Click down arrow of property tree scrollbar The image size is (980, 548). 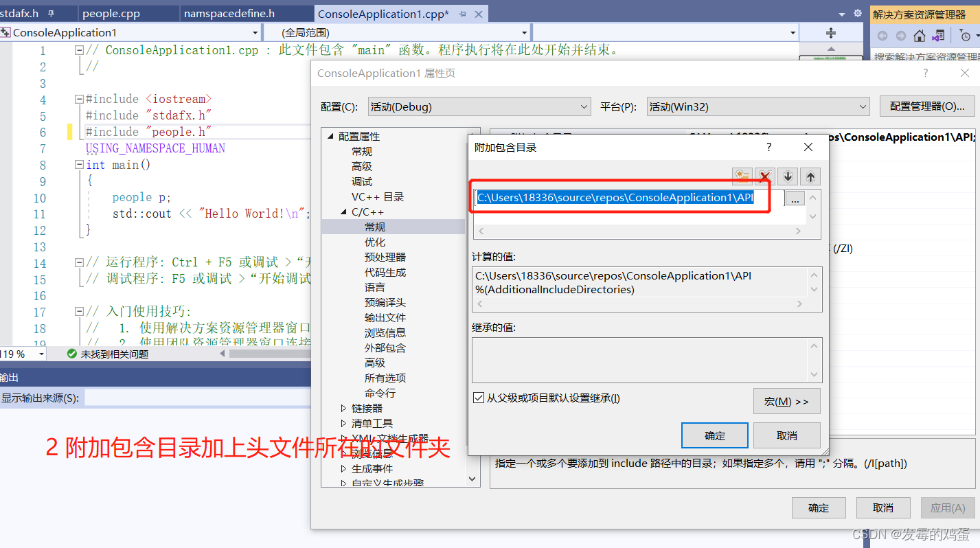(472, 479)
